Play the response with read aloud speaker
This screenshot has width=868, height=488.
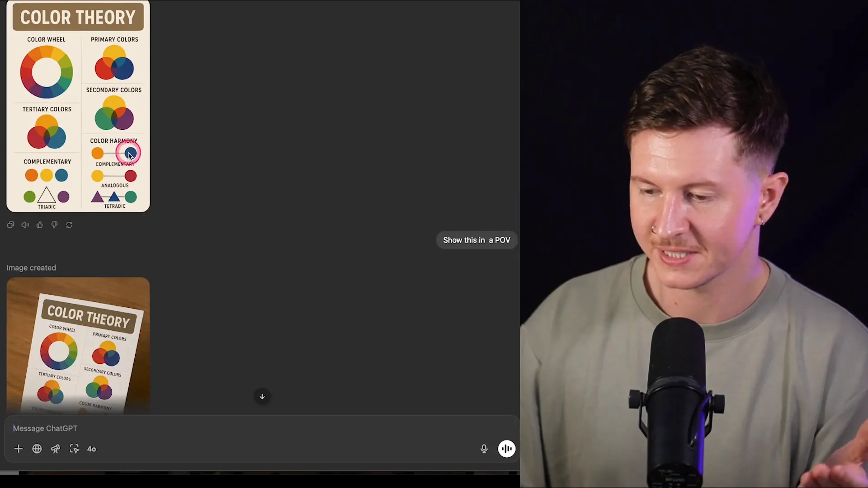coord(25,225)
